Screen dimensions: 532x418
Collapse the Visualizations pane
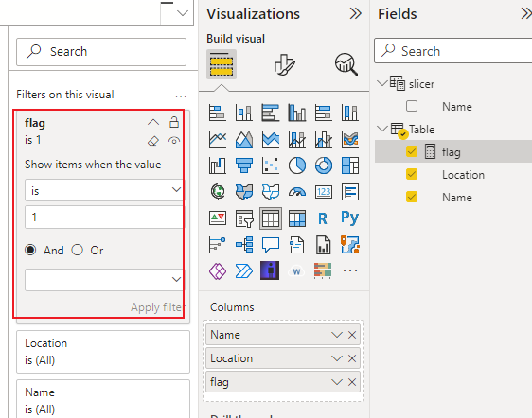(355, 13)
